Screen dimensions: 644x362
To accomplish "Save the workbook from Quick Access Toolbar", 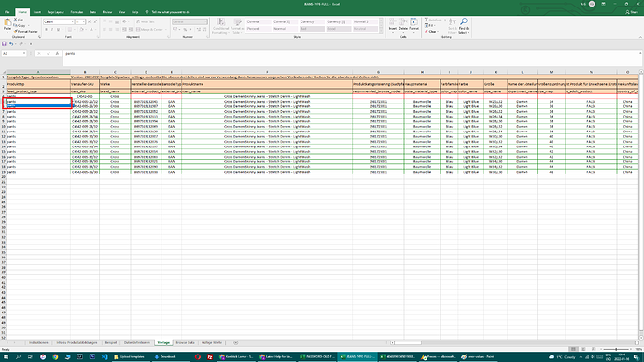I will pyautogui.click(x=4, y=44).
